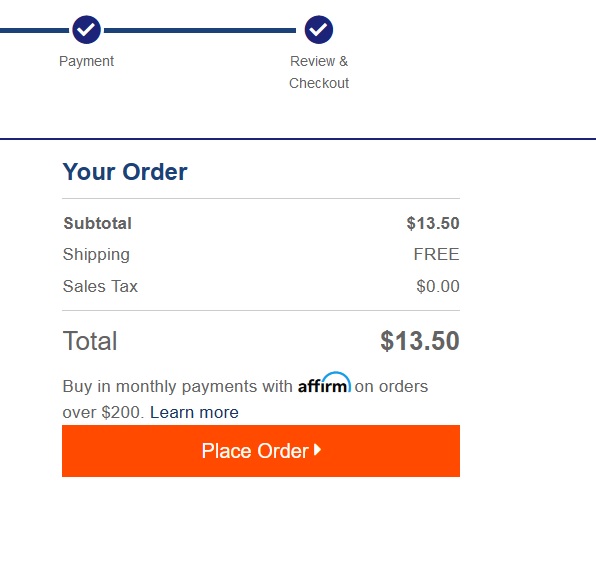Image resolution: width=596 pixels, height=567 pixels.
Task: Click the 'Buy in monthly payments with' text
Action: 178,386
